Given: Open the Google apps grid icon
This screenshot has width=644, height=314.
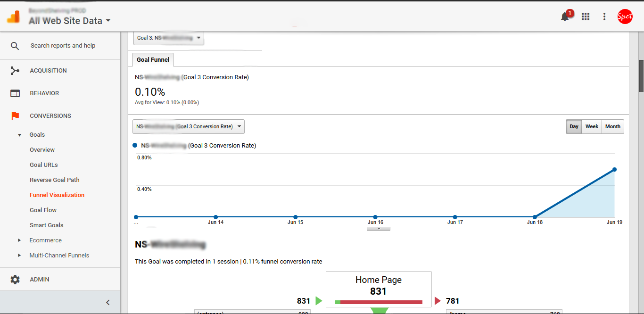Looking at the screenshot, I should click(x=586, y=17).
